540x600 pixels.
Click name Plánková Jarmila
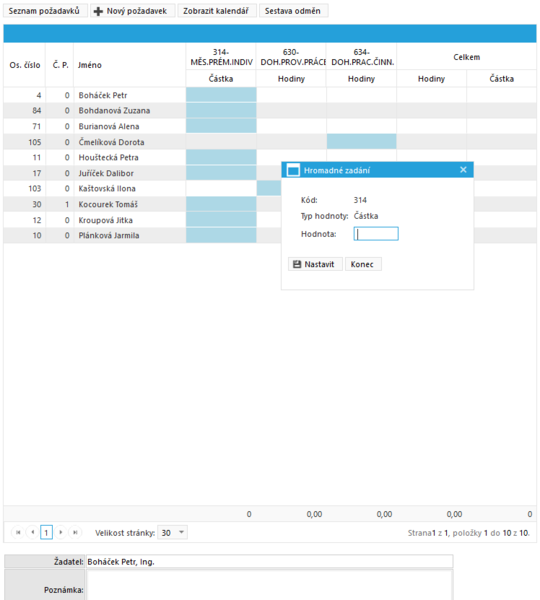[x=109, y=235]
